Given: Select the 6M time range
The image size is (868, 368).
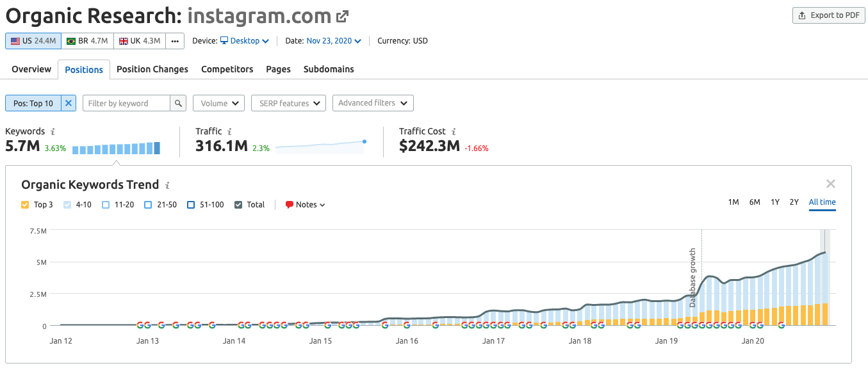Looking at the screenshot, I should (x=755, y=202).
